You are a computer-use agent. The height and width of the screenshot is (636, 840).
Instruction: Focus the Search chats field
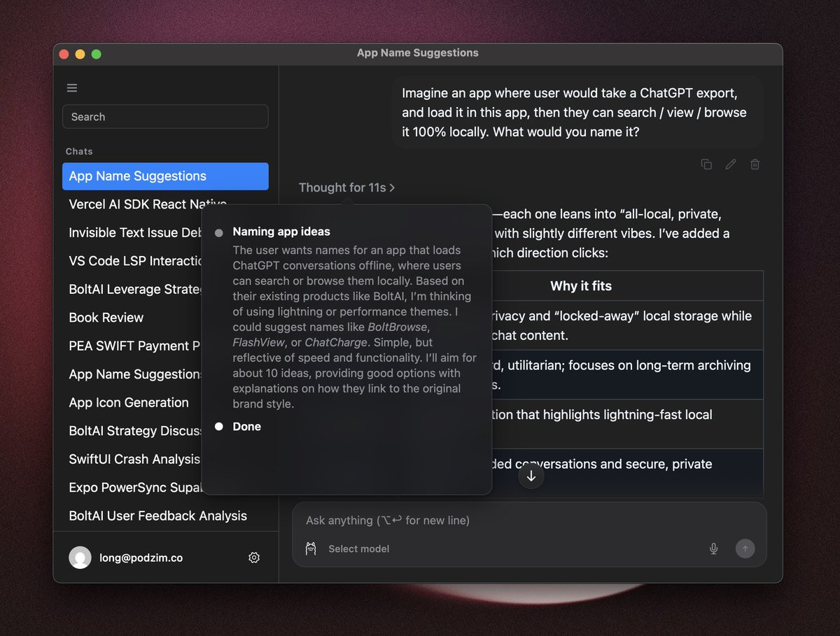[x=165, y=117]
